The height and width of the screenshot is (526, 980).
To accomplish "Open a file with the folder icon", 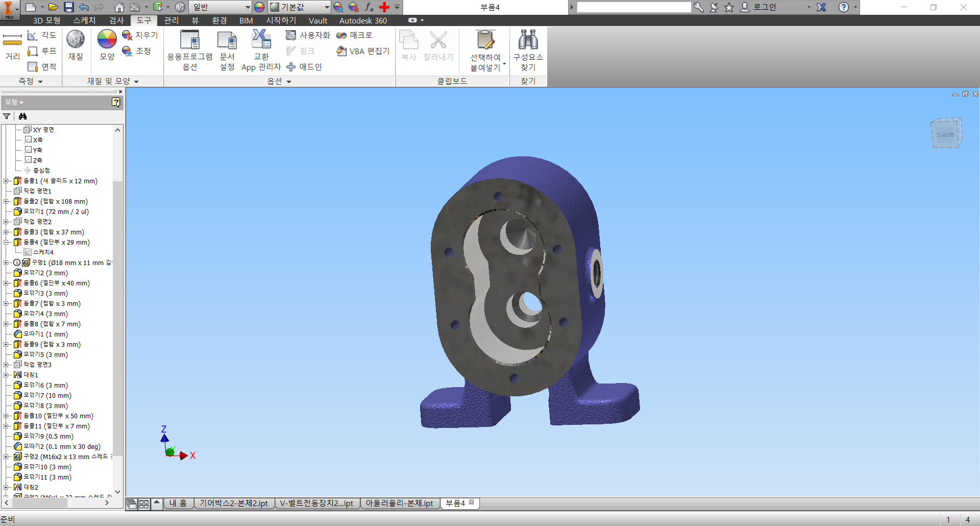I will pyautogui.click(x=53, y=7).
